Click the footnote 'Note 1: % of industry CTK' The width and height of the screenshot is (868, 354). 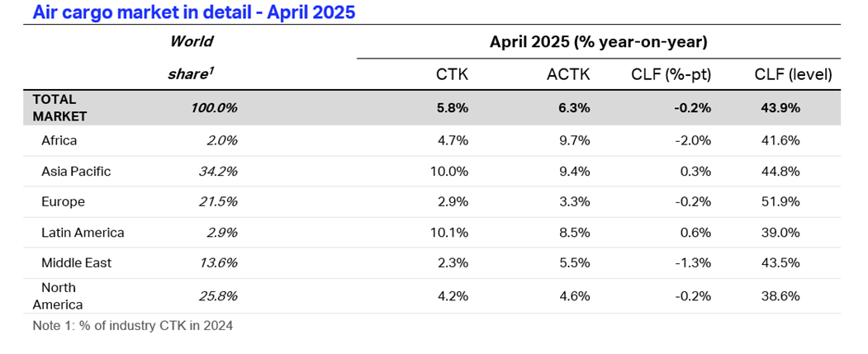[132, 325]
